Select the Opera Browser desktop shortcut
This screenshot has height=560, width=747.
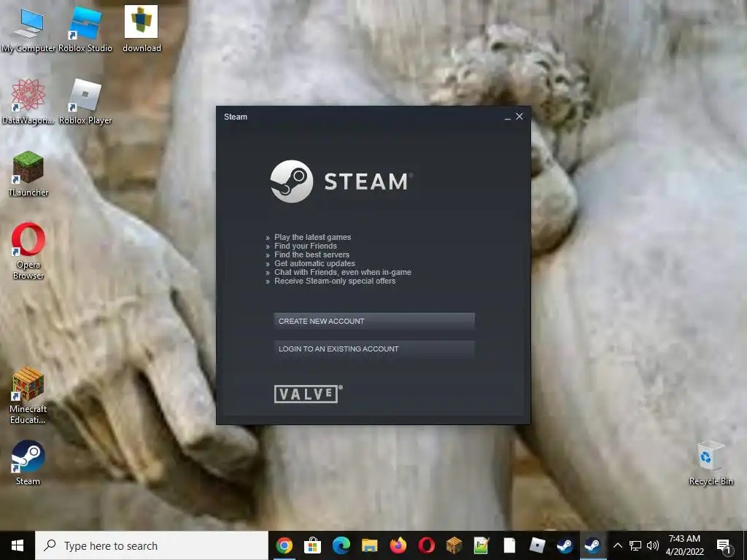tap(28, 252)
